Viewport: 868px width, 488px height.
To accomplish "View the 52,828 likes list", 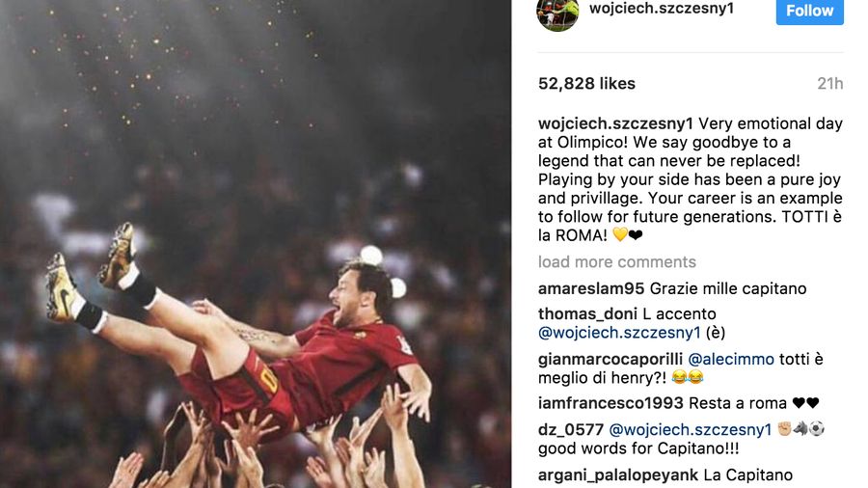I will [x=586, y=84].
